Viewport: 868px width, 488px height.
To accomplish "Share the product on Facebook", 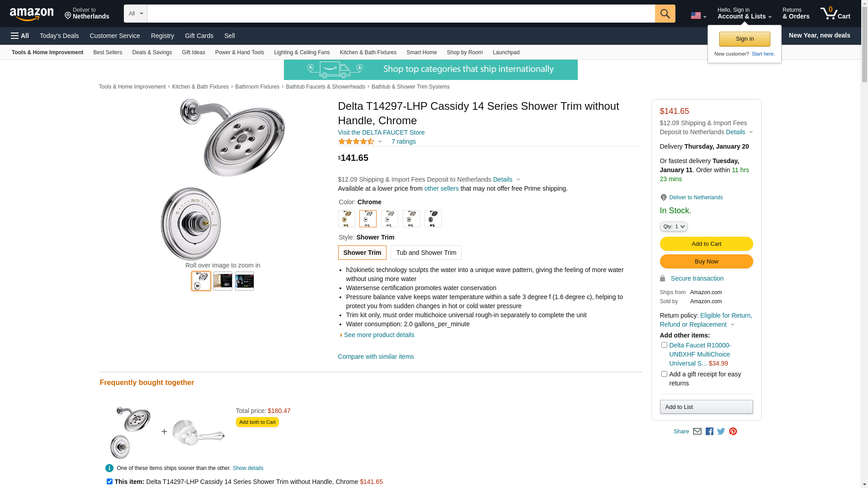I will pyautogui.click(x=709, y=432).
